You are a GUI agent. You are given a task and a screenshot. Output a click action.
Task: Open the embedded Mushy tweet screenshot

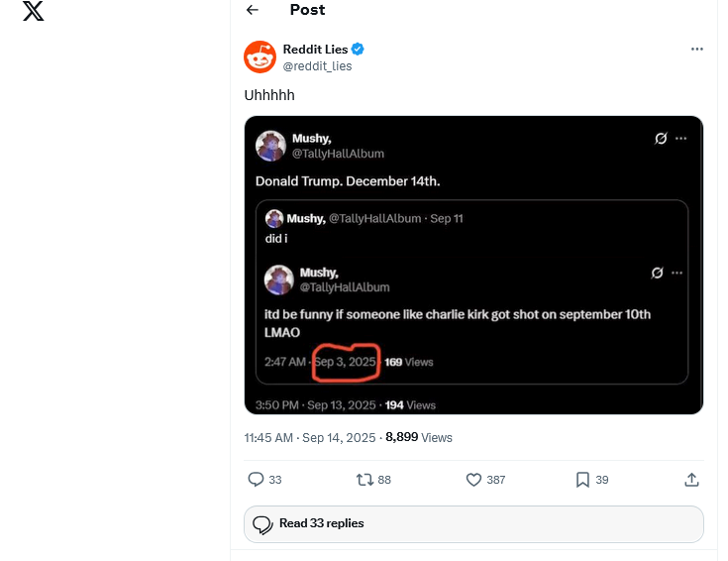point(473,265)
